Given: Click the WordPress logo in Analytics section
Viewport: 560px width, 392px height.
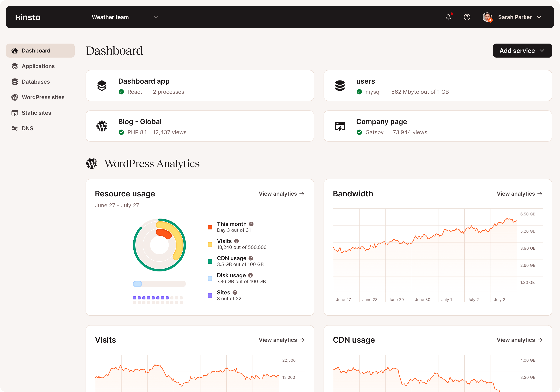Looking at the screenshot, I should point(92,163).
